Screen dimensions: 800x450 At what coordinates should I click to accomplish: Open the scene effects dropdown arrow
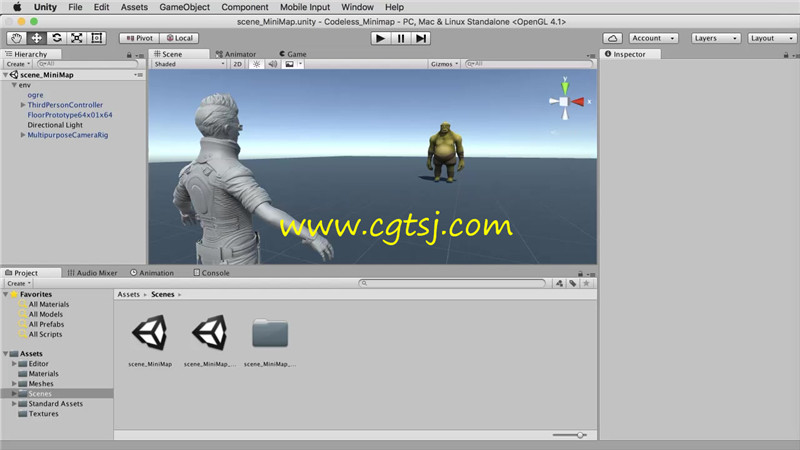click(301, 64)
